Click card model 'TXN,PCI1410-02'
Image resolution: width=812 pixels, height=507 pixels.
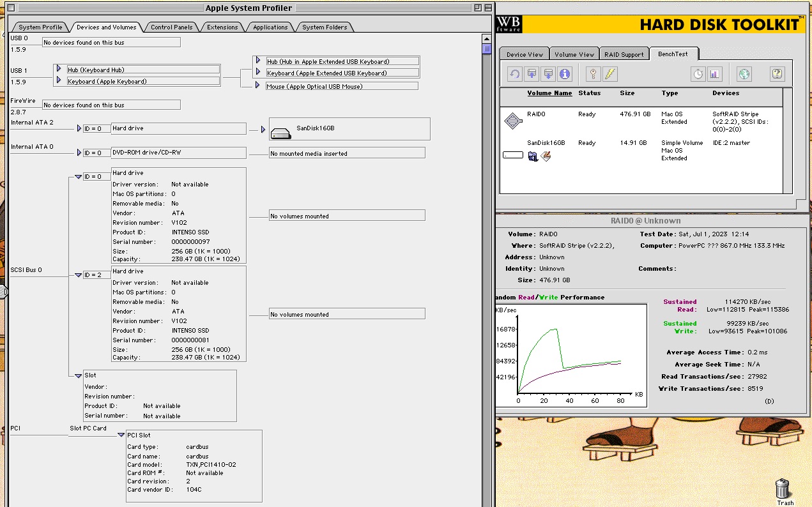(211, 465)
